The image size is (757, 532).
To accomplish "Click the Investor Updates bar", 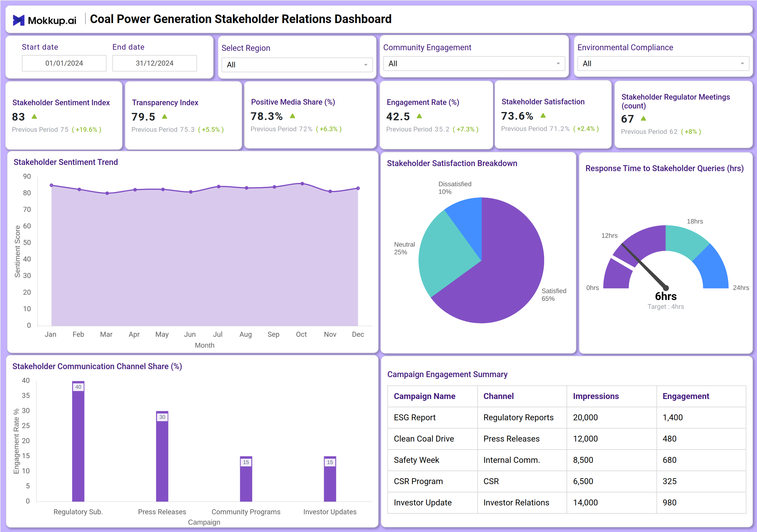I will (x=330, y=479).
